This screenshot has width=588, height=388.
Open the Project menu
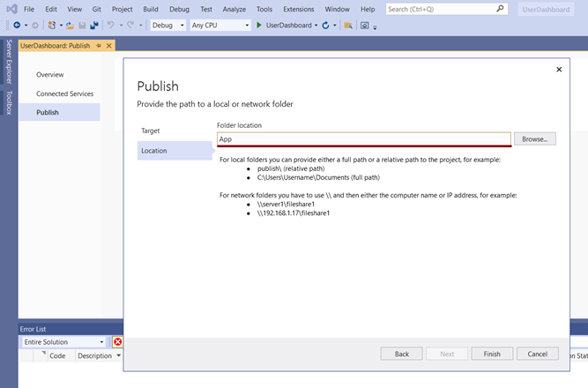pyautogui.click(x=123, y=9)
